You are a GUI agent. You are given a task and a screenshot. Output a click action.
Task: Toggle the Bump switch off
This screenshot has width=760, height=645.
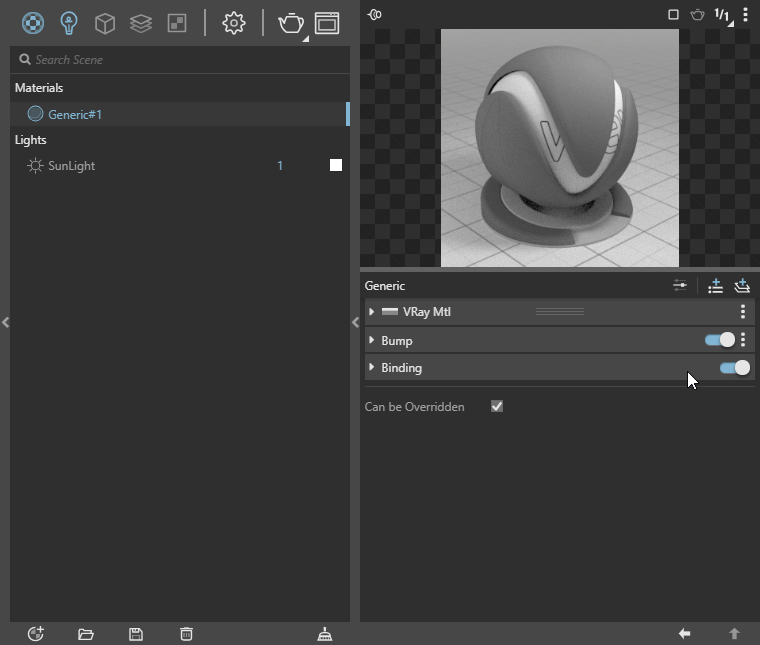tap(720, 340)
